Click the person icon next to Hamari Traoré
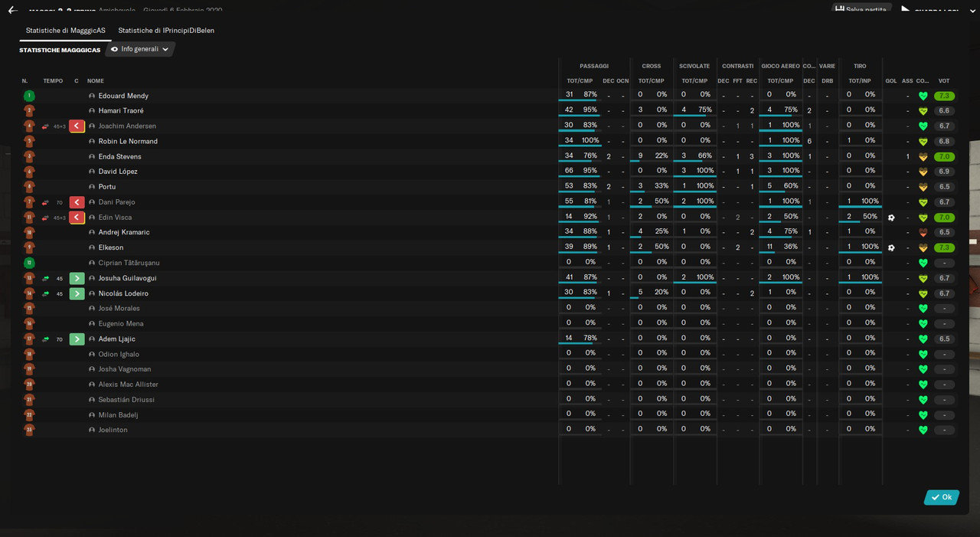Image resolution: width=980 pixels, height=537 pixels. pos(92,111)
